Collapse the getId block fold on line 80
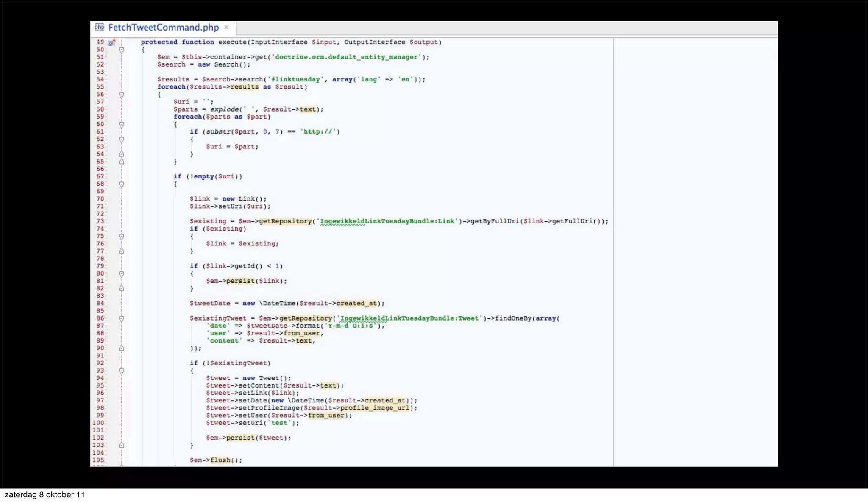This screenshot has height=502, width=868. pyautogui.click(x=122, y=274)
